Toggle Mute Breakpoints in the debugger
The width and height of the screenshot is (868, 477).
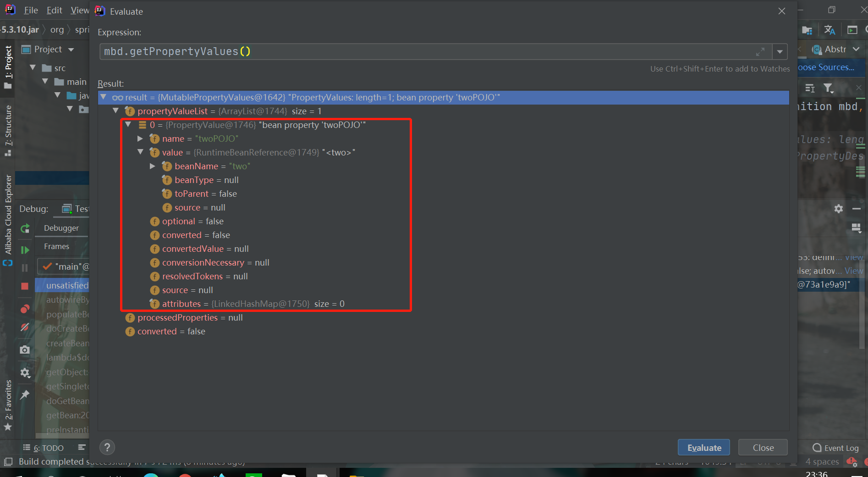(x=25, y=327)
